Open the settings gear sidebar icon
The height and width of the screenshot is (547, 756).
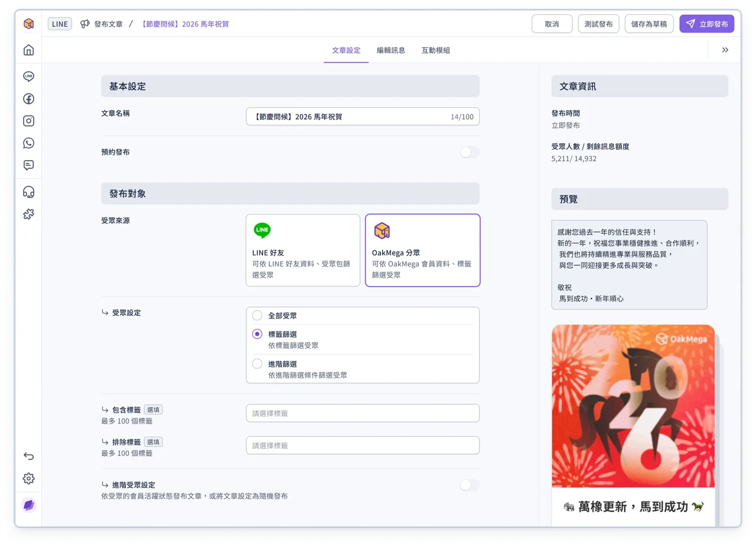pyautogui.click(x=28, y=478)
